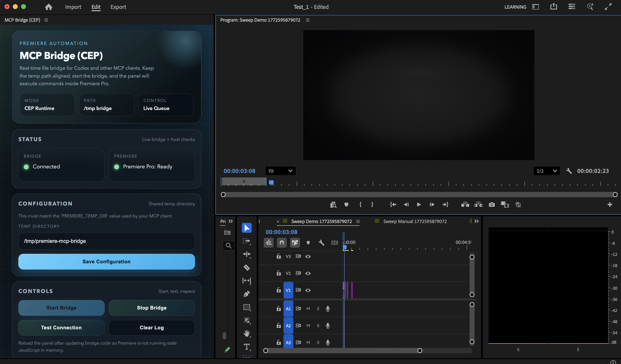Click the Export Frame camera icon
The width and height of the screenshot is (621, 364).
pyautogui.click(x=492, y=204)
